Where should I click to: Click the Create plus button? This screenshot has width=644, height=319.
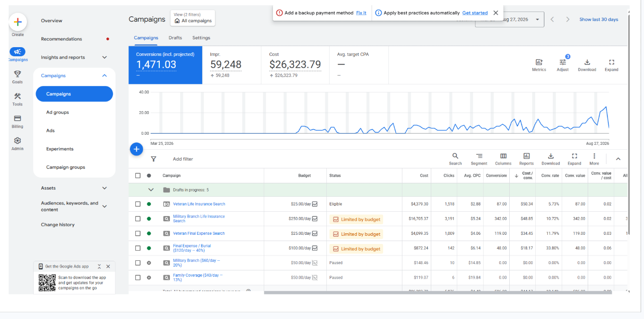coord(18,22)
